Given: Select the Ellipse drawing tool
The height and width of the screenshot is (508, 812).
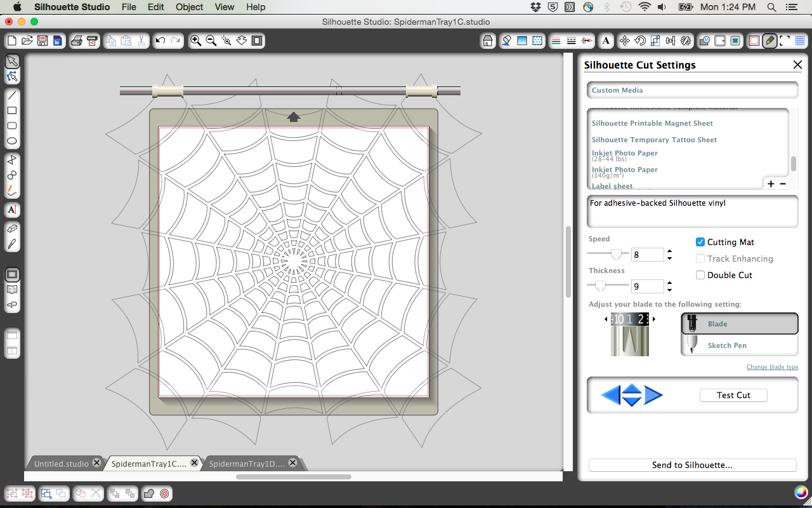Looking at the screenshot, I should pos(12,141).
